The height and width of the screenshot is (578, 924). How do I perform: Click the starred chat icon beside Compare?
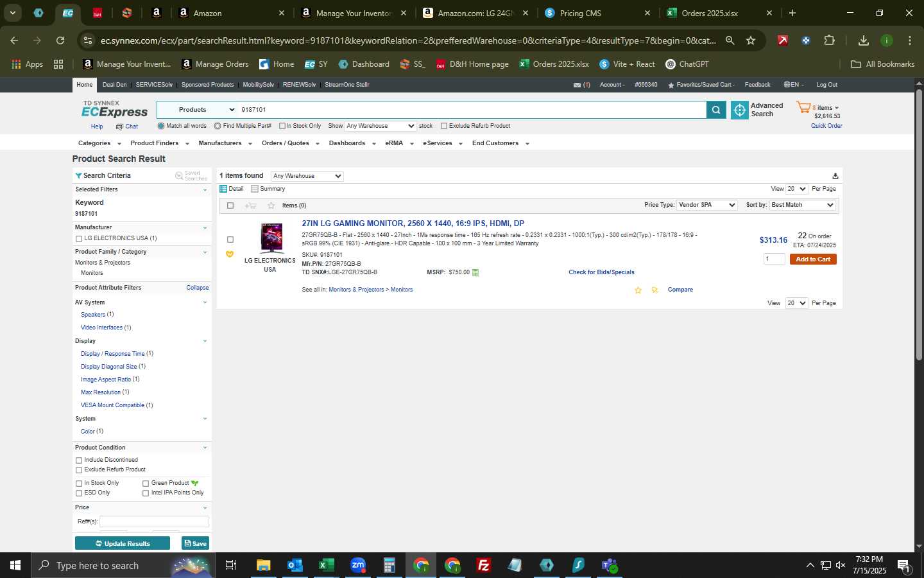pyautogui.click(x=654, y=290)
